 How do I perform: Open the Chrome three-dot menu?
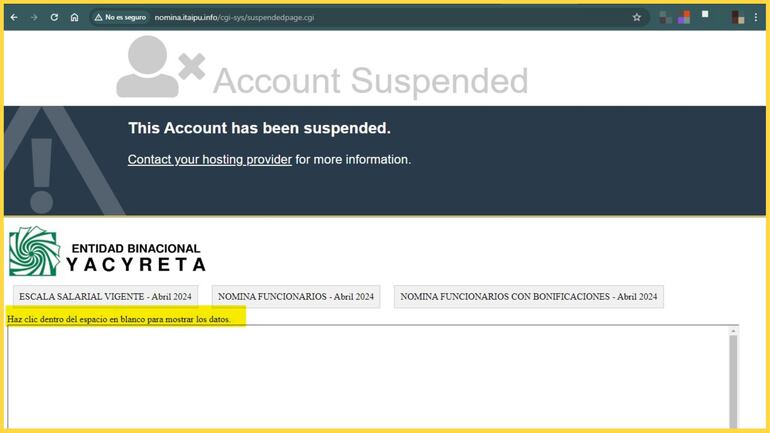click(756, 17)
